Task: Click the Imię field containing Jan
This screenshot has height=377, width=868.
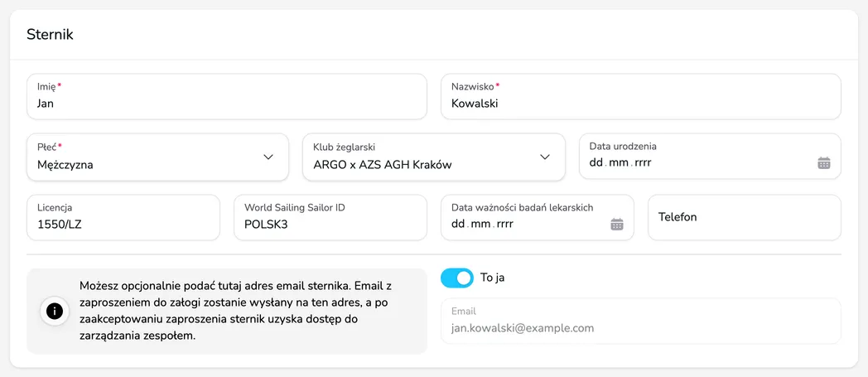Action: tap(227, 96)
